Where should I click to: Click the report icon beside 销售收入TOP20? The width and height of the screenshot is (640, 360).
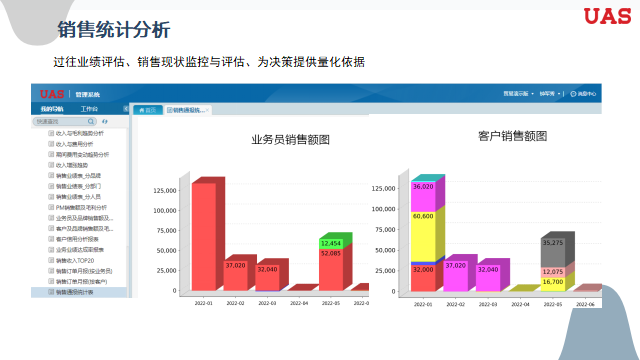[51, 260]
